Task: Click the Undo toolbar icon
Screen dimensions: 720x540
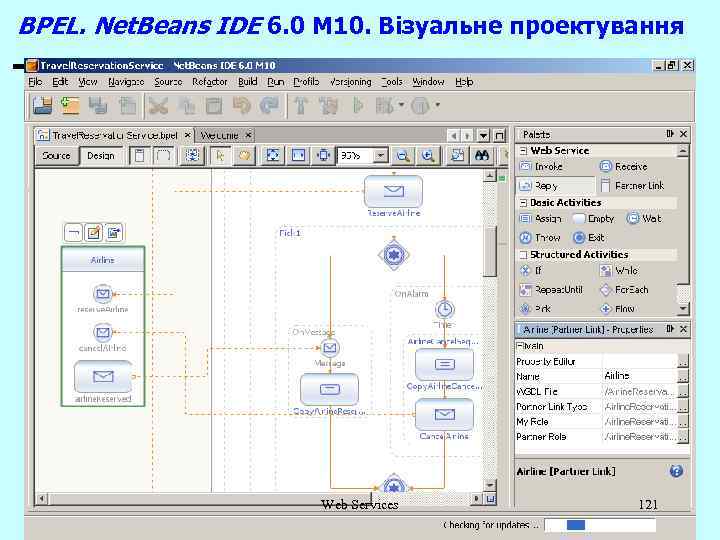Action: 242,105
